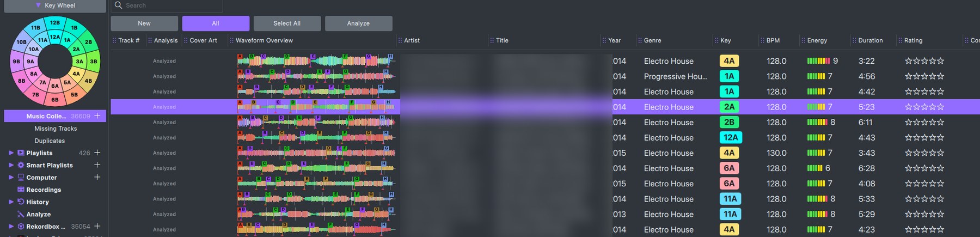This screenshot has height=237, width=980.
Task: Set the star rating on the 6:28 track
Action: (924, 168)
